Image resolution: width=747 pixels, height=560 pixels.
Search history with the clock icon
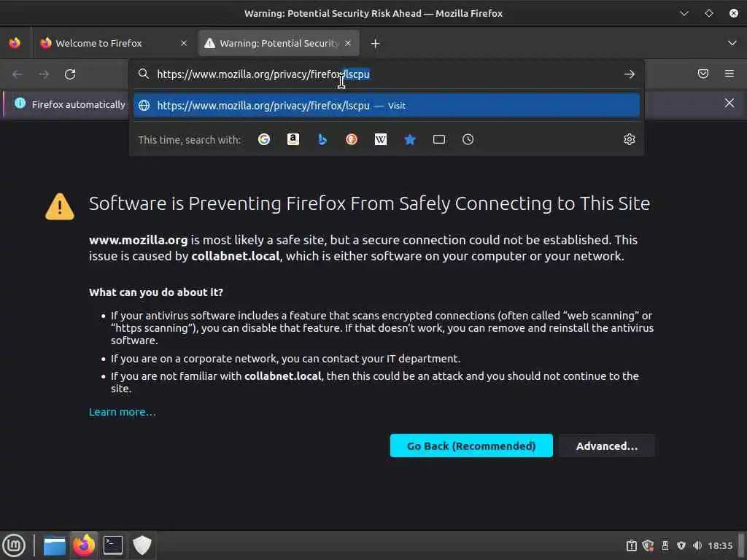pyautogui.click(x=468, y=139)
